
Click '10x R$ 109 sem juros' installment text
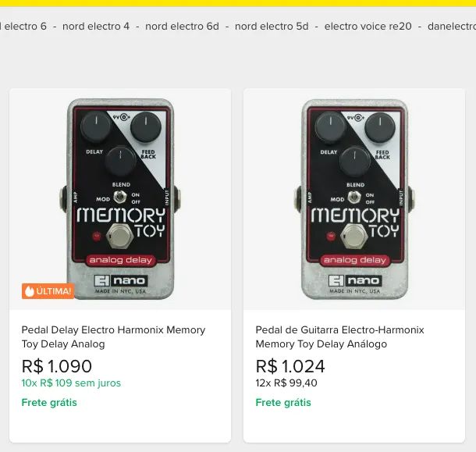71,383
